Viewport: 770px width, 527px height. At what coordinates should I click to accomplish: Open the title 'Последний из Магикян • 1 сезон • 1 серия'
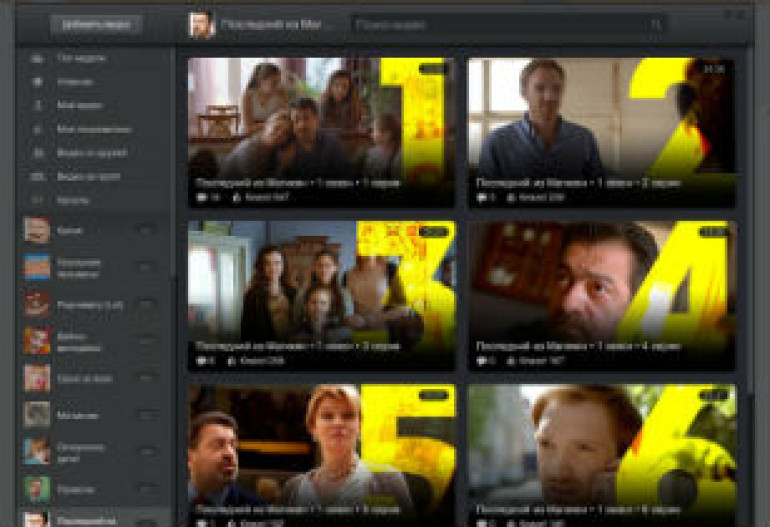pyautogui.click(x=298, y=183)
